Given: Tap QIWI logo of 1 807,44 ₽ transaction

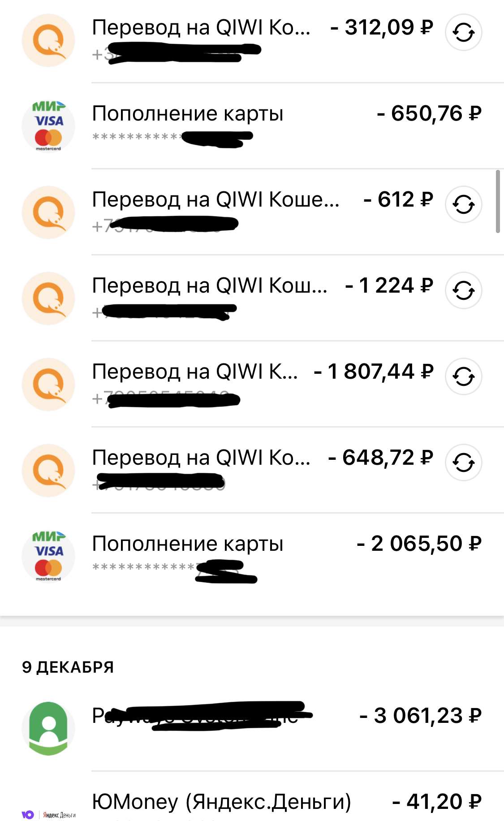Looking at the screenshot, I should (48, 385).
